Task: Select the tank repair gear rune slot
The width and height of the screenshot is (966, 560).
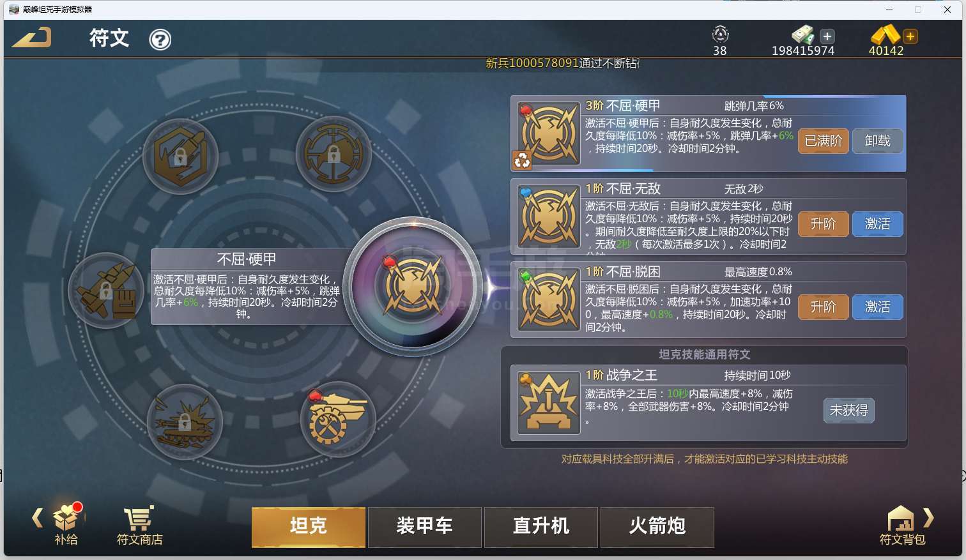Action: point(338,420)
